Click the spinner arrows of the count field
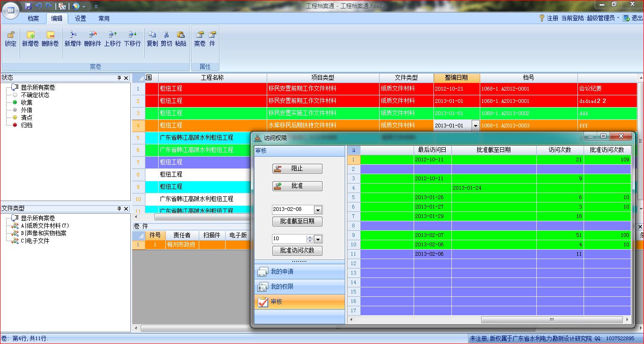This screenshot has width=644, height=344. tap(310, 239)
